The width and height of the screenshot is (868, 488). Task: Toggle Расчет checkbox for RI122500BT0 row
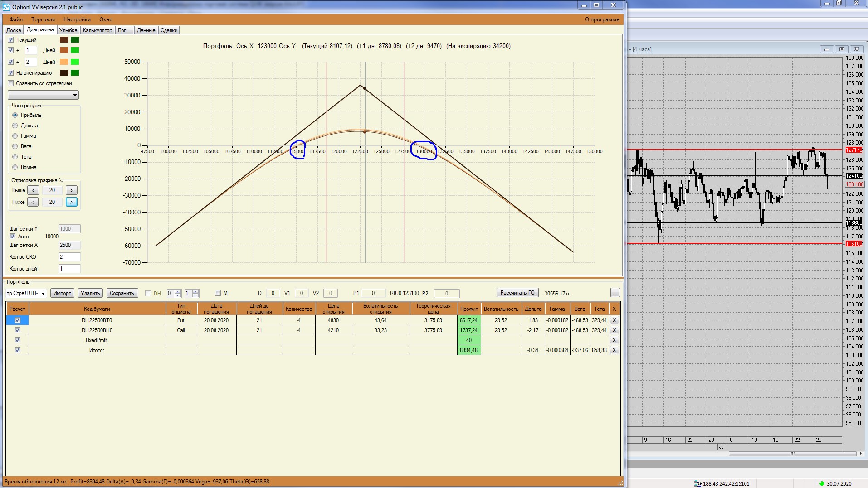18,320
